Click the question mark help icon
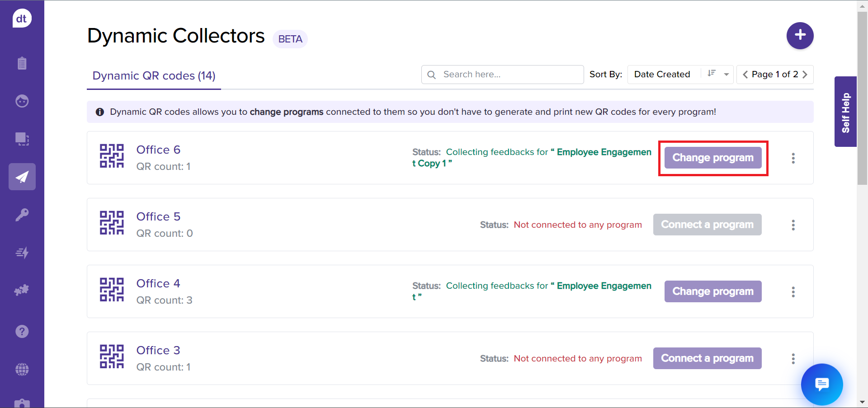868x408 pixels. pos(22,332)
